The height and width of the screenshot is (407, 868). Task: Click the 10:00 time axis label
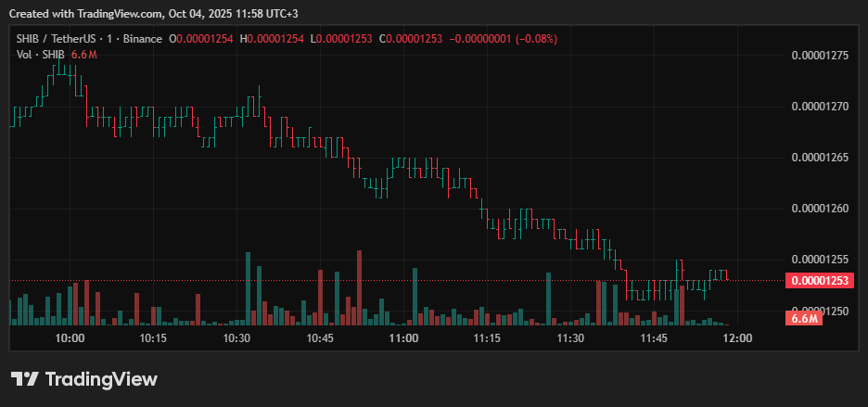pos(70,339)
